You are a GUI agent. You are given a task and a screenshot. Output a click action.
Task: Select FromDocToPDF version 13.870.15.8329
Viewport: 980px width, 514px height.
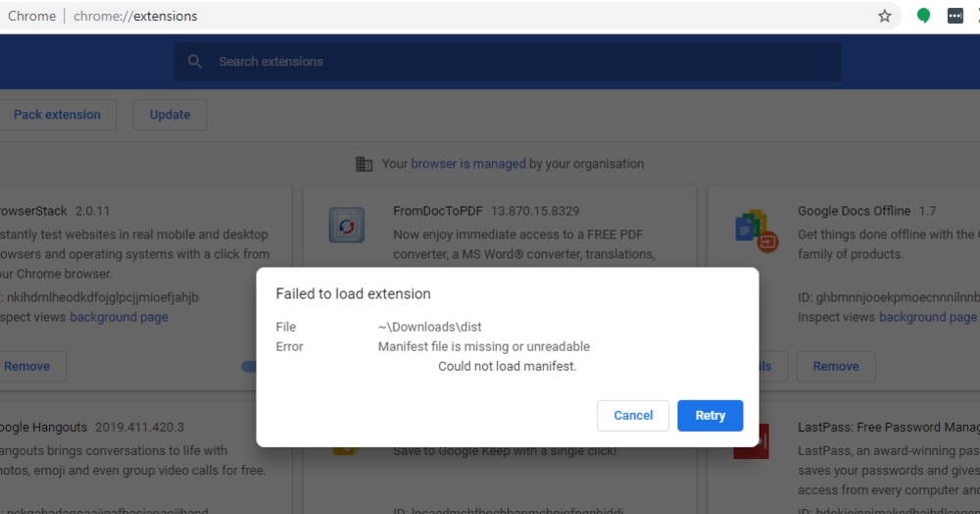(535, 211)
